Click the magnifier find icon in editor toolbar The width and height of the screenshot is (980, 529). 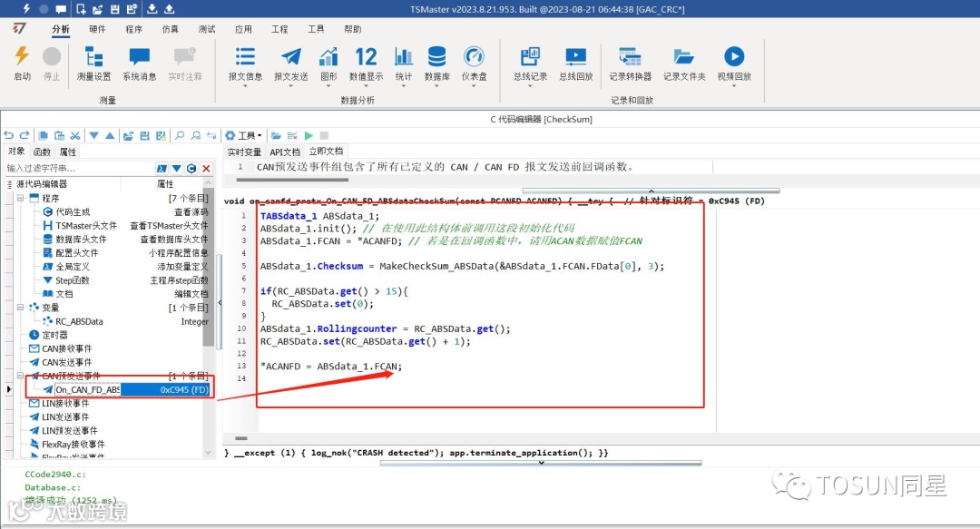[180, 135]
